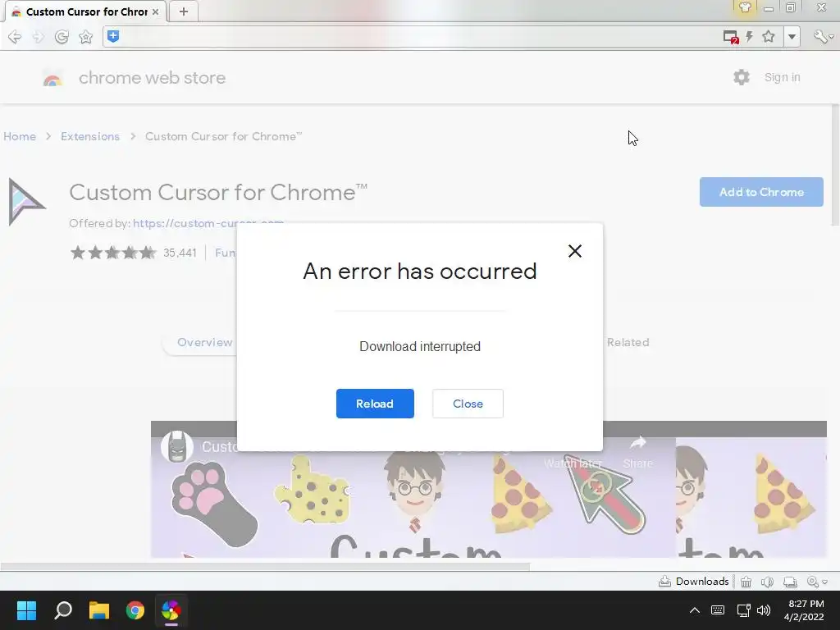
Task: Open the Downloads panel in the status bar
Action: click(694, 582)
